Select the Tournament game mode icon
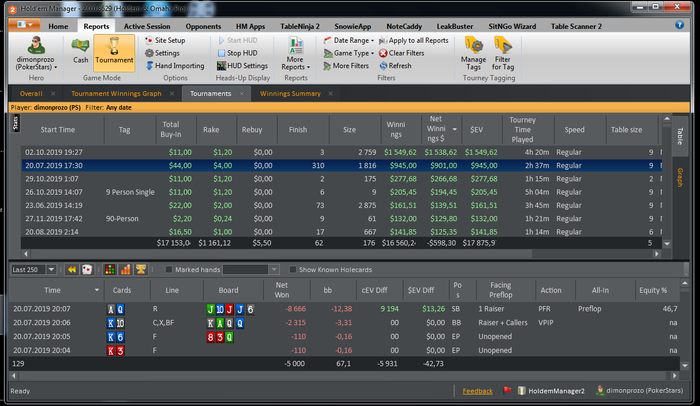Screen dimensions: 700x406 (x=114, y=52)
